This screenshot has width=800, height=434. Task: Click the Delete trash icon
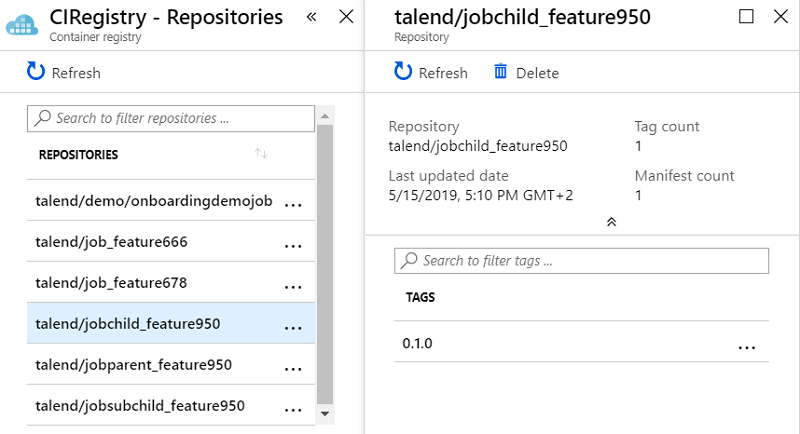click(x=501, y=72)
